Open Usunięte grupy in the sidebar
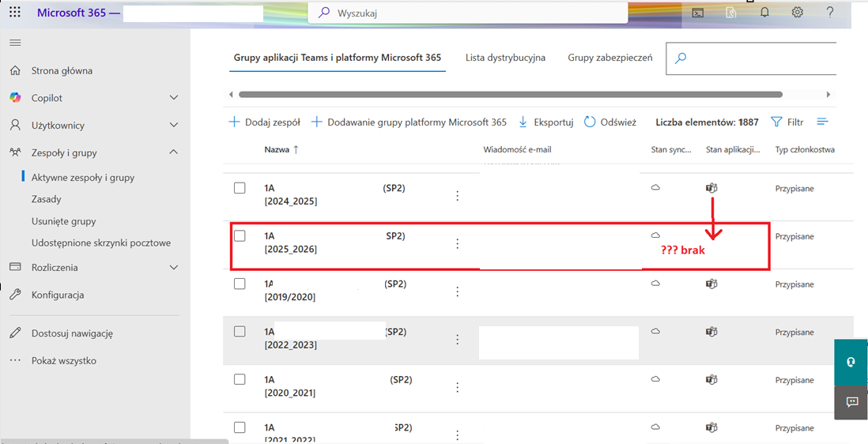Viewport: 868px width, 444px height. click(64, 221)
